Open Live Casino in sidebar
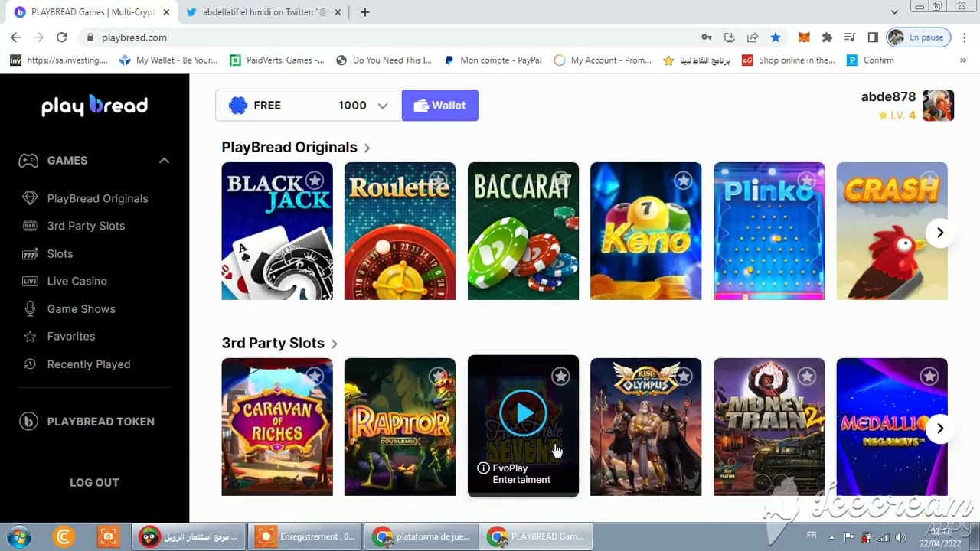The image size is (980, 551). click(x=77, y=281)
